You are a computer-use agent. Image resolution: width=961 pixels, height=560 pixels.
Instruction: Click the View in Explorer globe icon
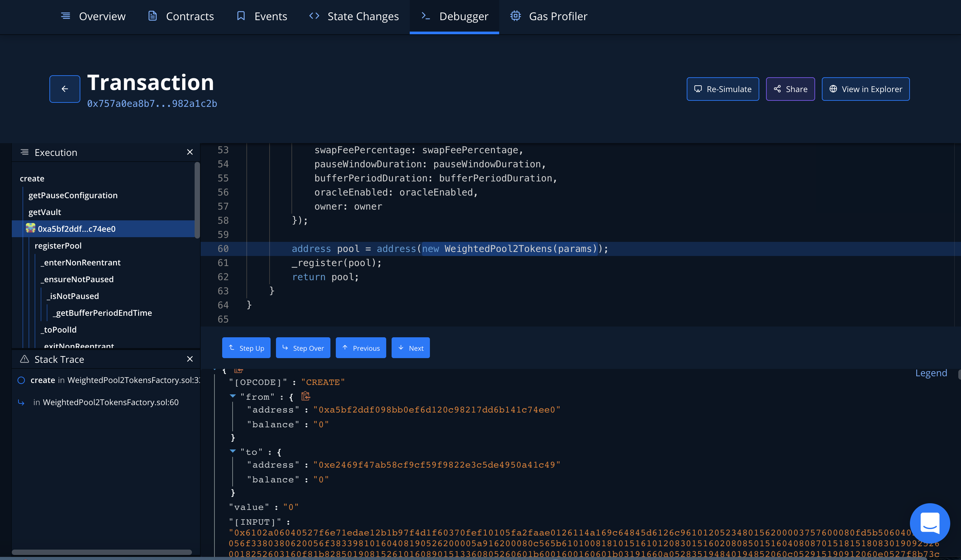click(x=833, y=89)
